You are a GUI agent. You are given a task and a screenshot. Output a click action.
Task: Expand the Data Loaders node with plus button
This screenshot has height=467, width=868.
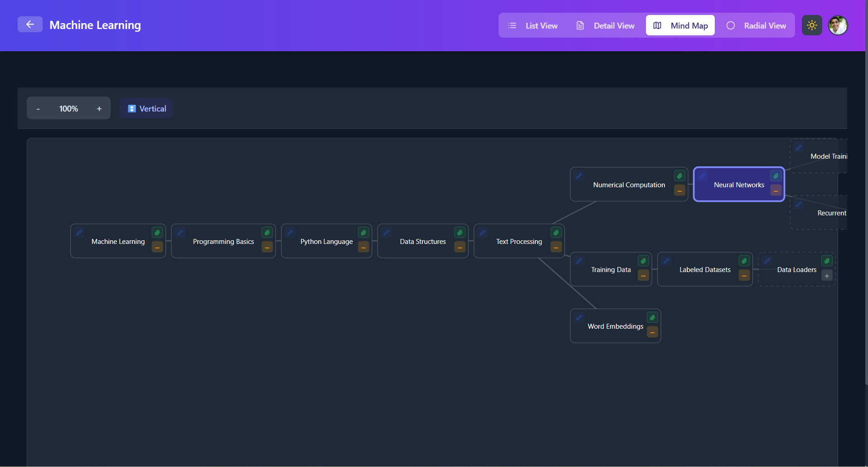(x=826, y=276)
